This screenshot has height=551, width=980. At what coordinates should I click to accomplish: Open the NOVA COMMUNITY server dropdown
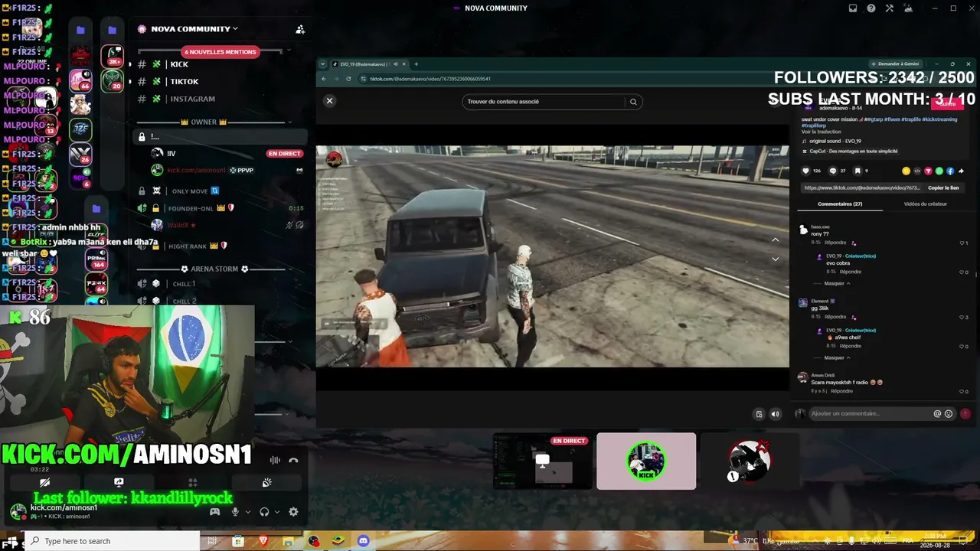coord(194,29)
